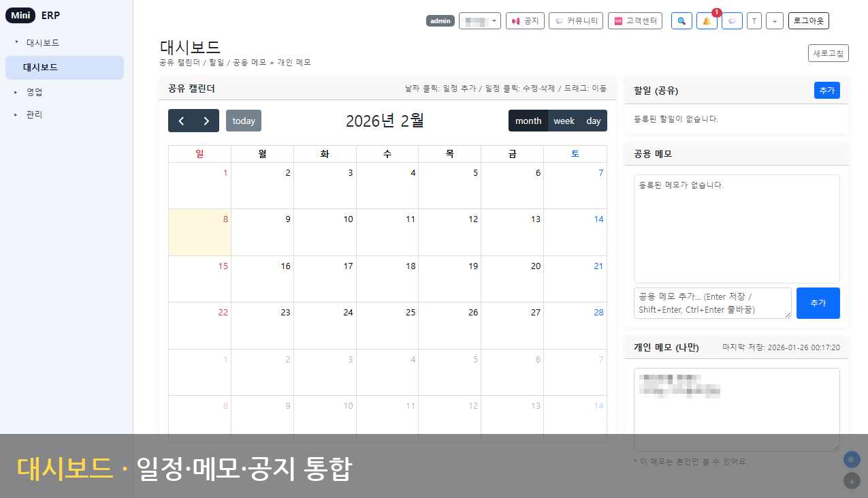Click the 공유 캘린더 panel title
The width and height of the screenshot is (868, 498).
(x=192, y=89)
